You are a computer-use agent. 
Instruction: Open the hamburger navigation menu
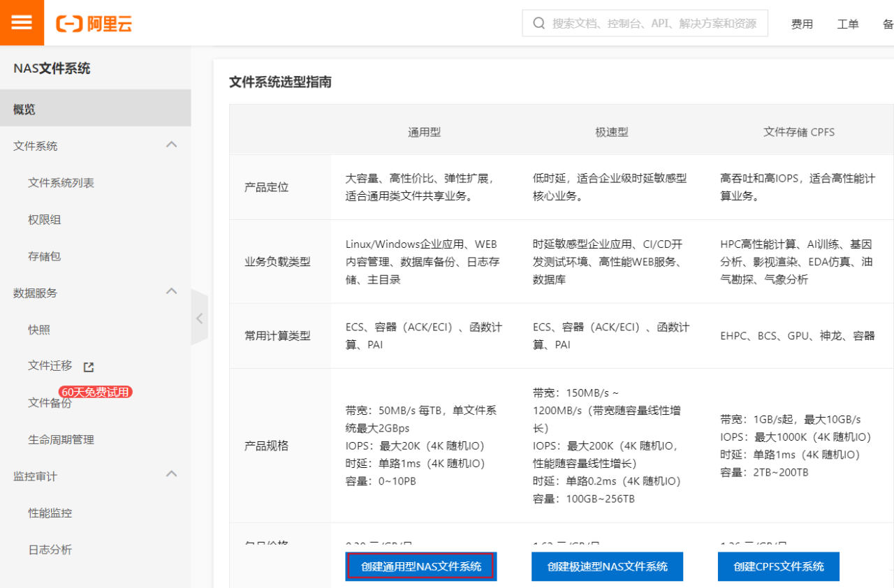point(22,22)
